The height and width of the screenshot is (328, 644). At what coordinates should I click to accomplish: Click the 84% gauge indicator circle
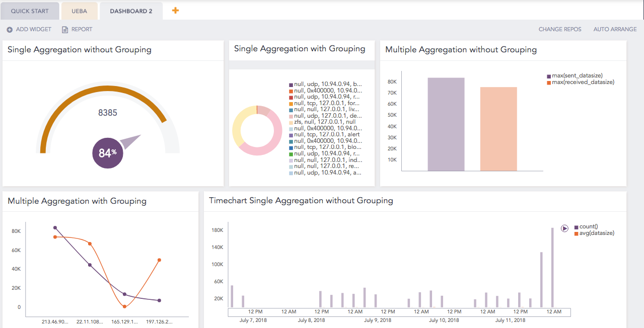(x=107, y=152)
